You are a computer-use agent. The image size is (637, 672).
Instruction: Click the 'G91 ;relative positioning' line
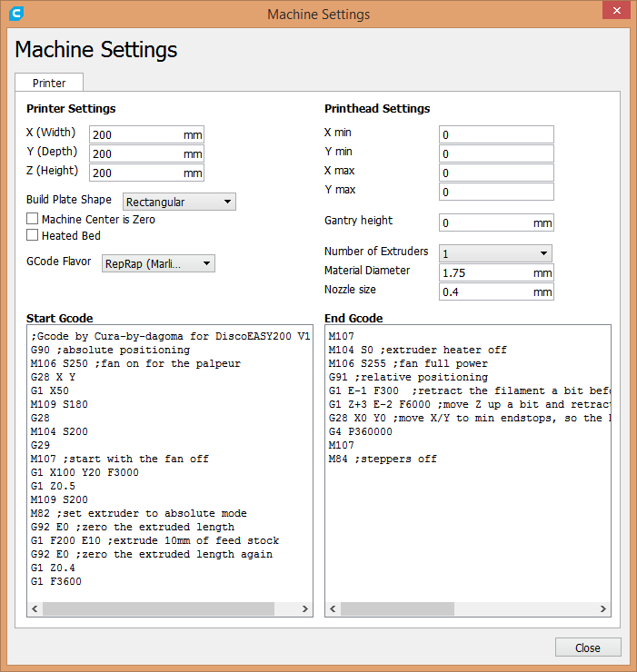pos(408,377)
